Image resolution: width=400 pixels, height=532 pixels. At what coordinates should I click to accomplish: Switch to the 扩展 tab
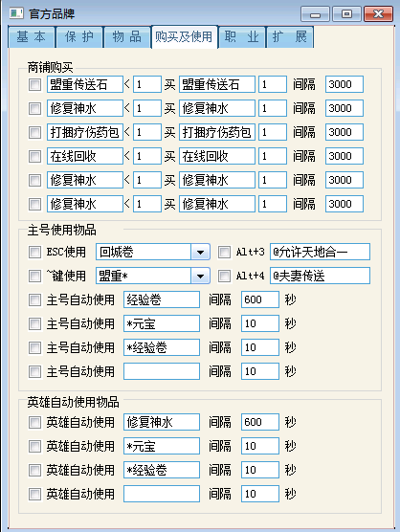(x=290, y=36)
